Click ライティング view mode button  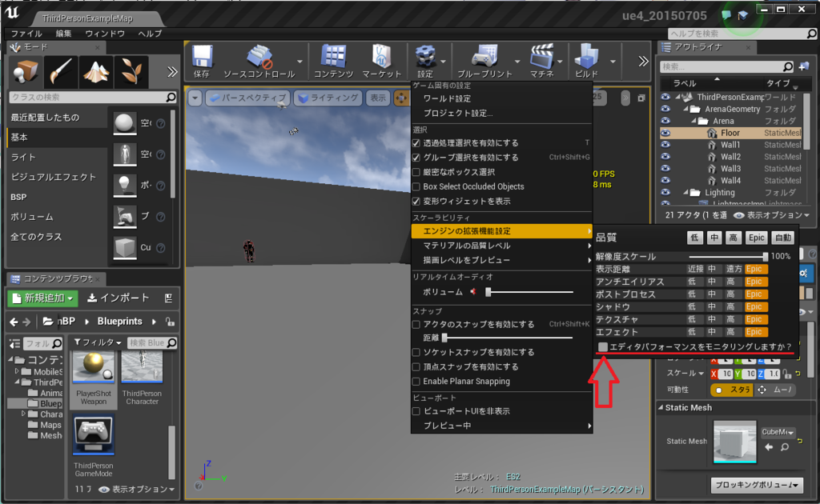coord(328,98)
